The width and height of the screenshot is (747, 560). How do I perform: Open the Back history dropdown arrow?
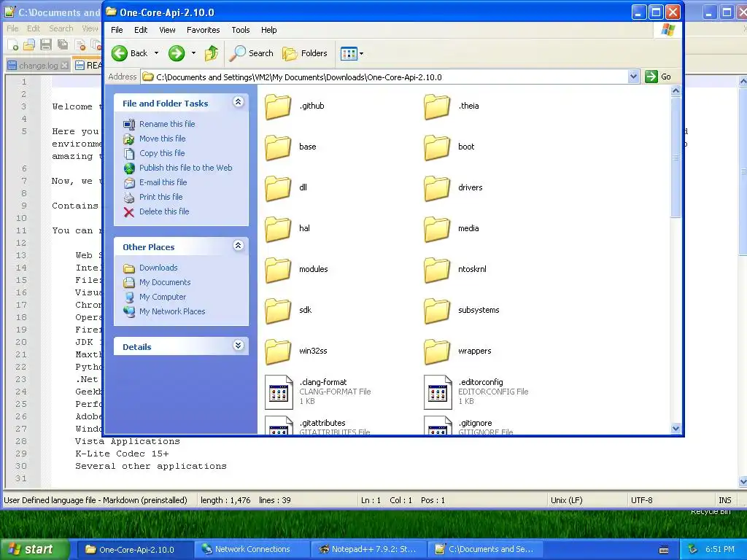[156, 53]
